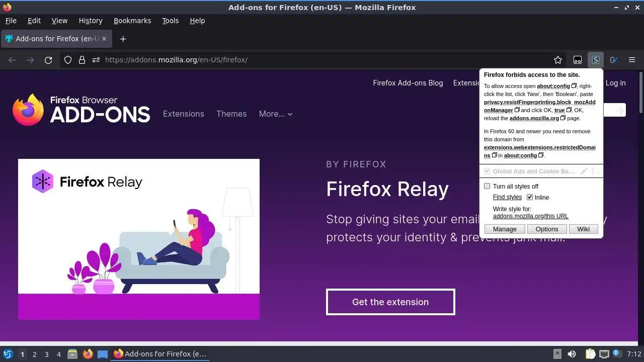Click the Firefox Browser Add-ons logo

pyautogui.click(x=82, y=109)
